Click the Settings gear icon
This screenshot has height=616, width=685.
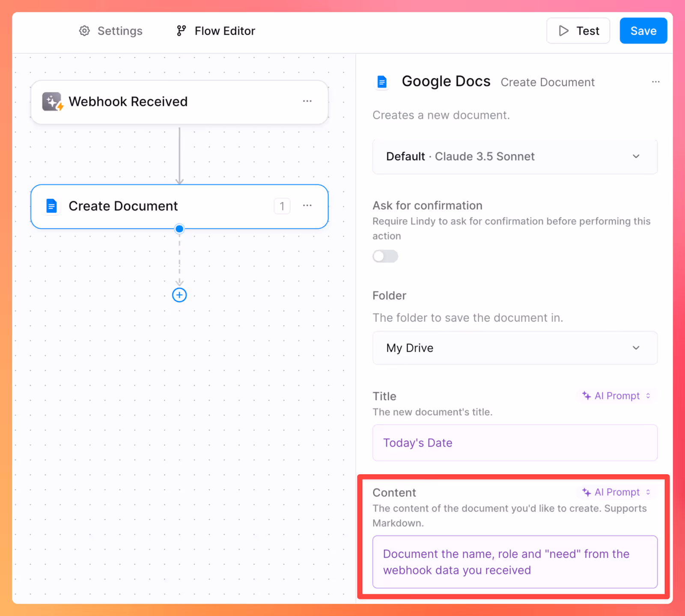(x=84, y=31)
